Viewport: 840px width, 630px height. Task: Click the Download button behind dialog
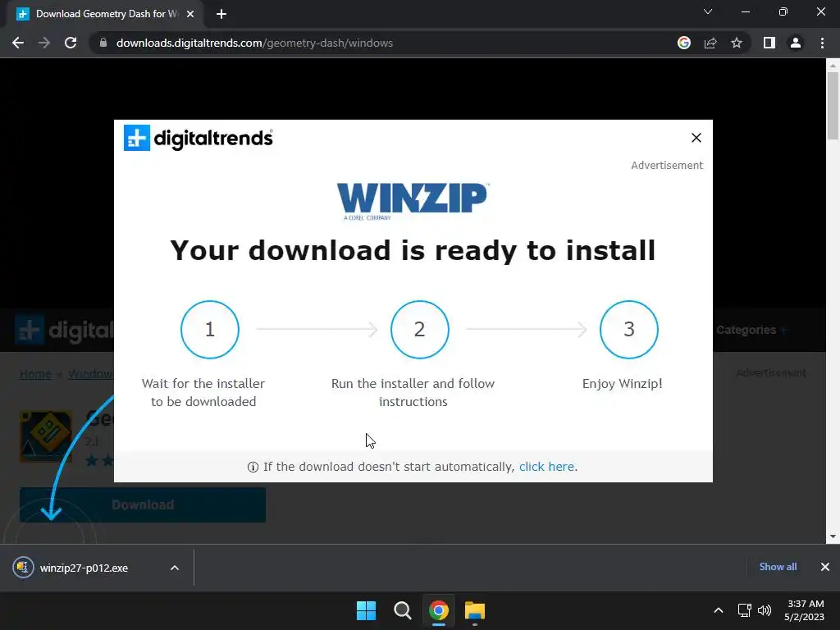[143, 504]
